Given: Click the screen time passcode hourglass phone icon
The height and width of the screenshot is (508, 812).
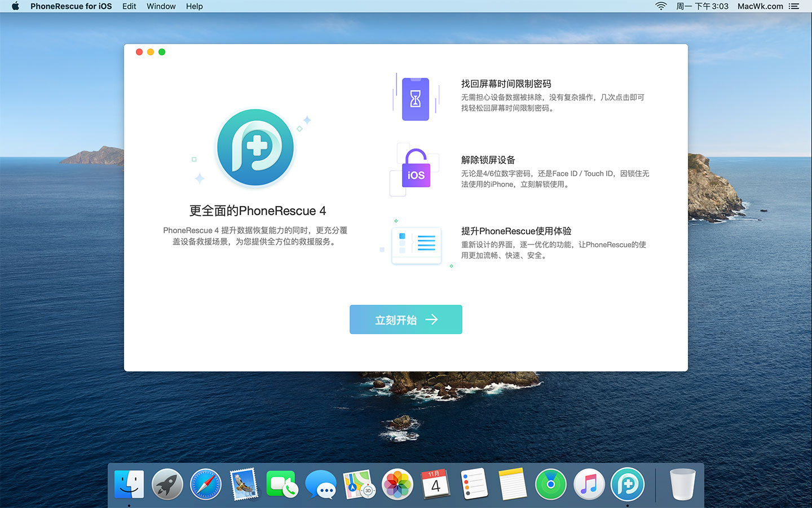Looking at the screenshot, I should (x=416, y=99).
